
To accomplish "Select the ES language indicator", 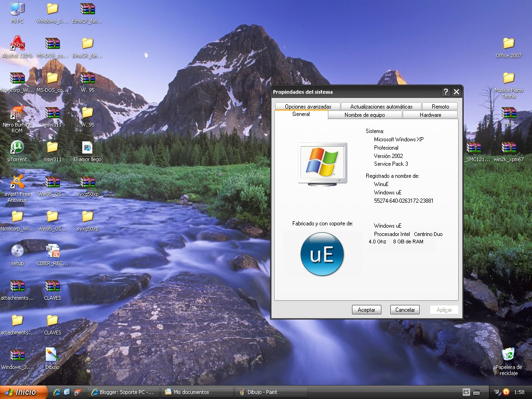I will coord(467,392).
